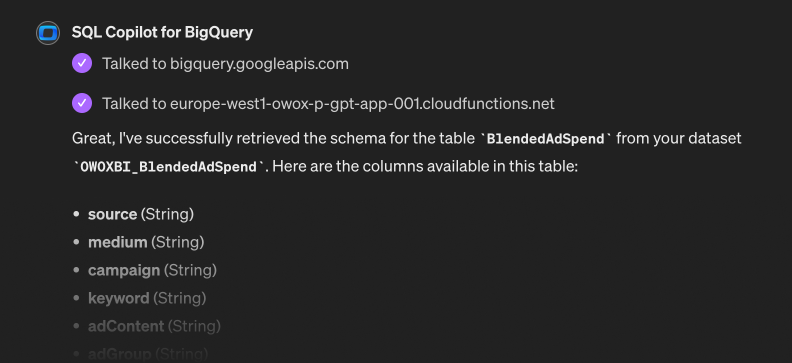Click the bold 'adContent' column name
The image size is (792, 363).
[x=126, y=326]
